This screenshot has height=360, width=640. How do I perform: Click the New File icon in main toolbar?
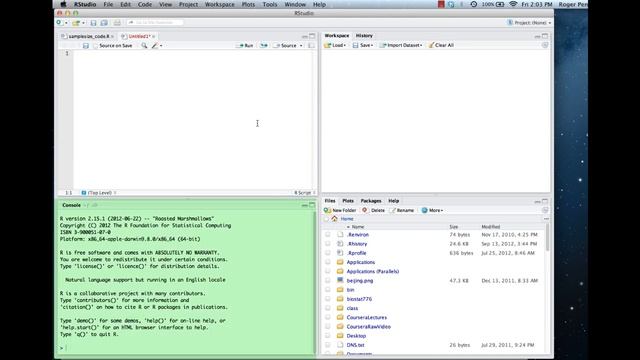[60, 23]
